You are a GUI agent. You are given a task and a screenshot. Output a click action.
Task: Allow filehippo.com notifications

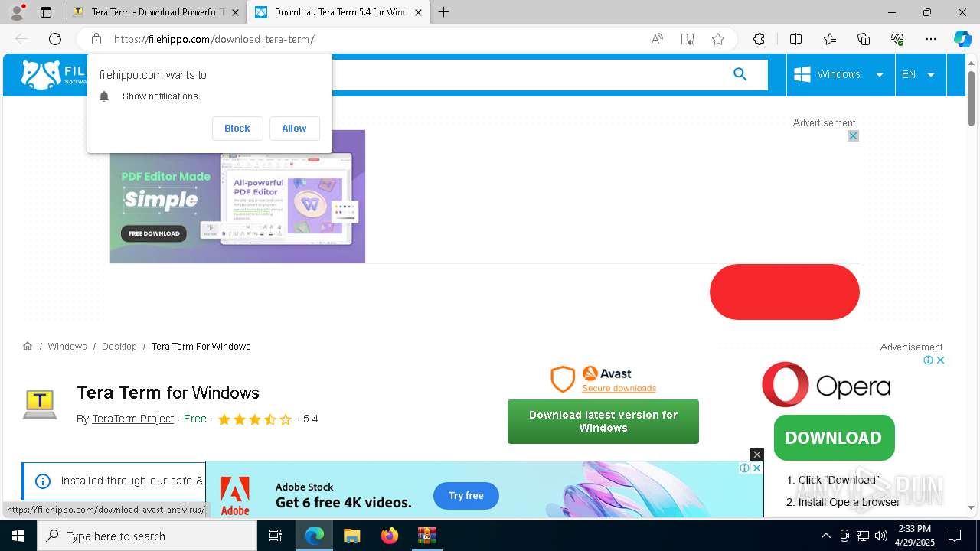294,129
